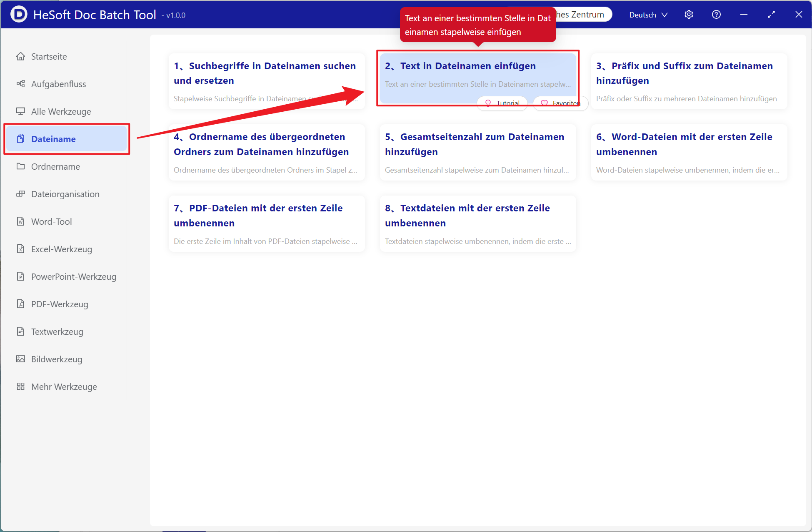
Task: Close the HeSoft Doc Batch Tool window
Action: point(799,15)
